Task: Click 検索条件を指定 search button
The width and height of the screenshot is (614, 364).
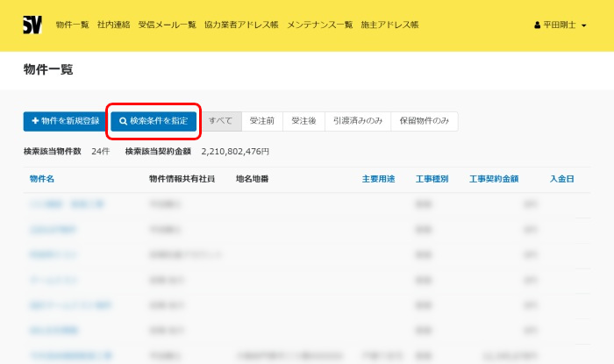Action: [x=153, y=121]
